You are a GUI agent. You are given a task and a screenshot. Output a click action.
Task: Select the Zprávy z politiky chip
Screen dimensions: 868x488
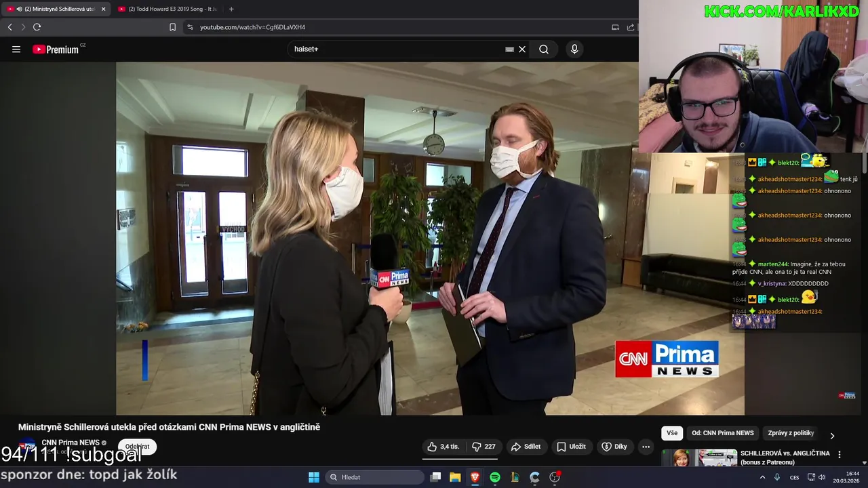791,433
